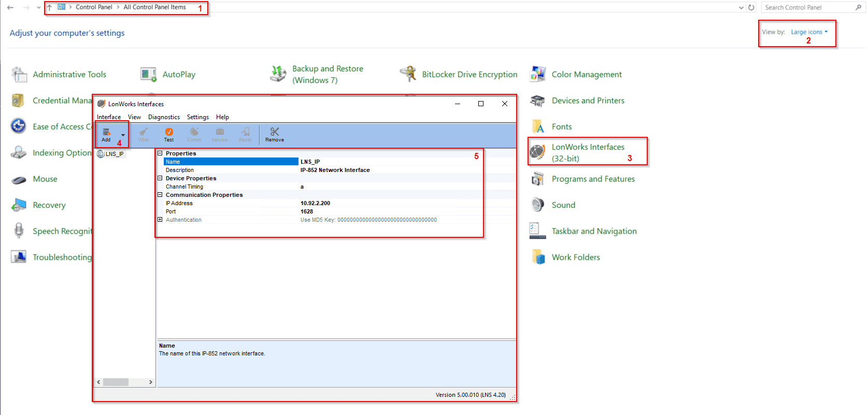Click the Search Control Panel field
The height and width of the screenshot is (415, 868).
coord(808,7)
